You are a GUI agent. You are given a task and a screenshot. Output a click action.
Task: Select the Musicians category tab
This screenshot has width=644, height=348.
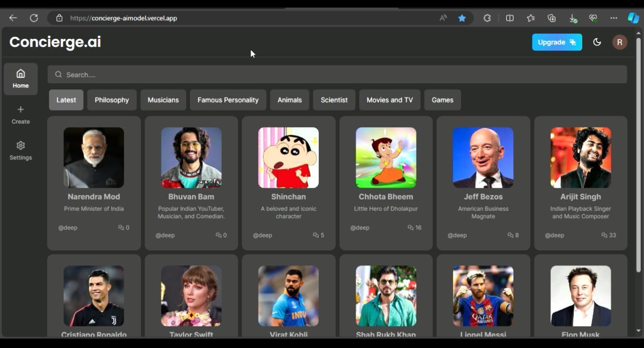(163, 100)
